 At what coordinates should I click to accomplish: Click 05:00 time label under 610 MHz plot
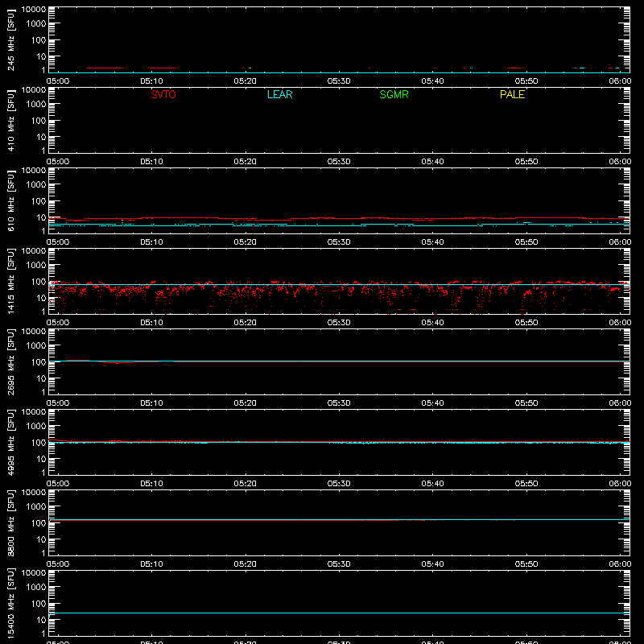coord(58,242)
